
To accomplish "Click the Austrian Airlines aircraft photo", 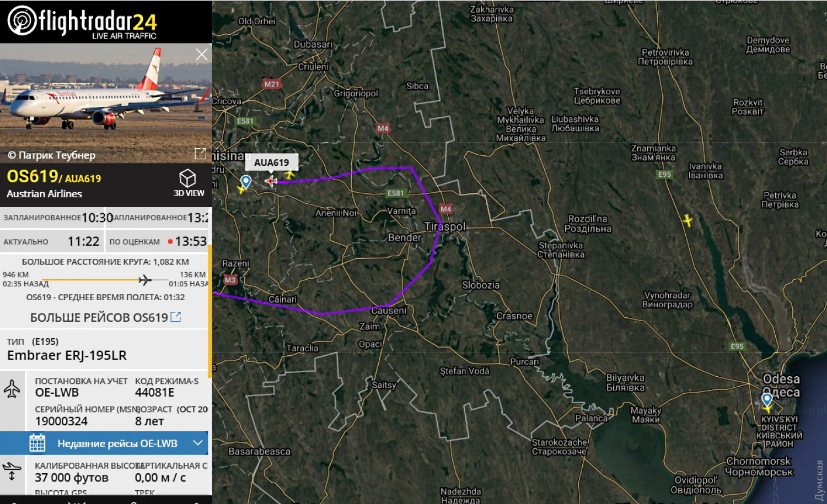I will pyautogui.click(x=106, y=103).
